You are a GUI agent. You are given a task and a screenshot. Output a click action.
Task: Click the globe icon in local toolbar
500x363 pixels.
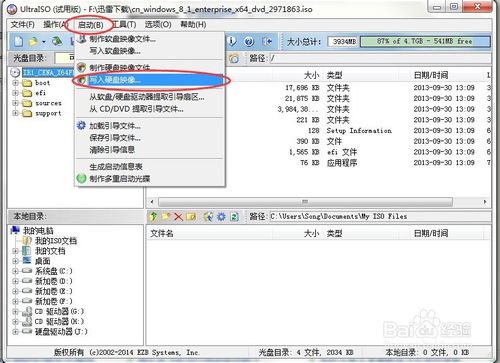(x=209, y=217)
